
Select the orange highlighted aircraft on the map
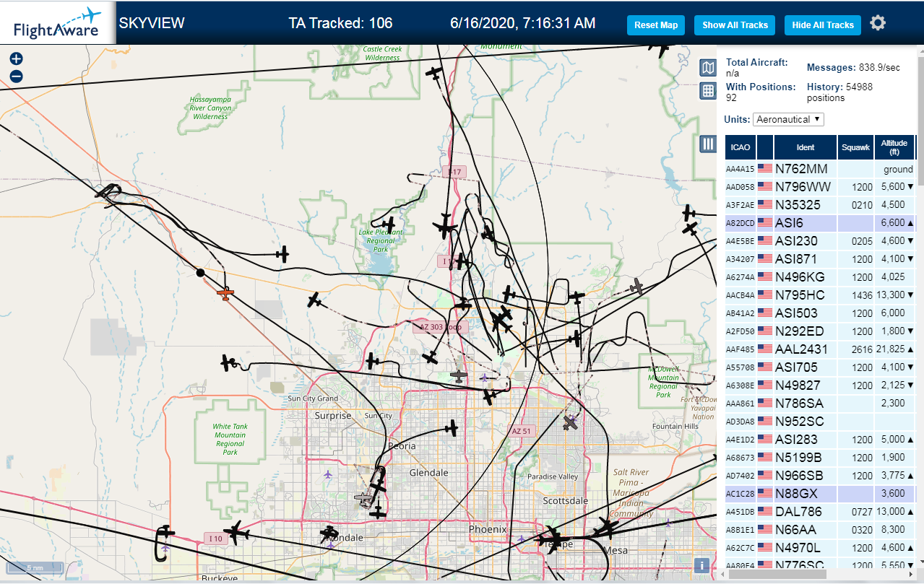tap(226, 293)
